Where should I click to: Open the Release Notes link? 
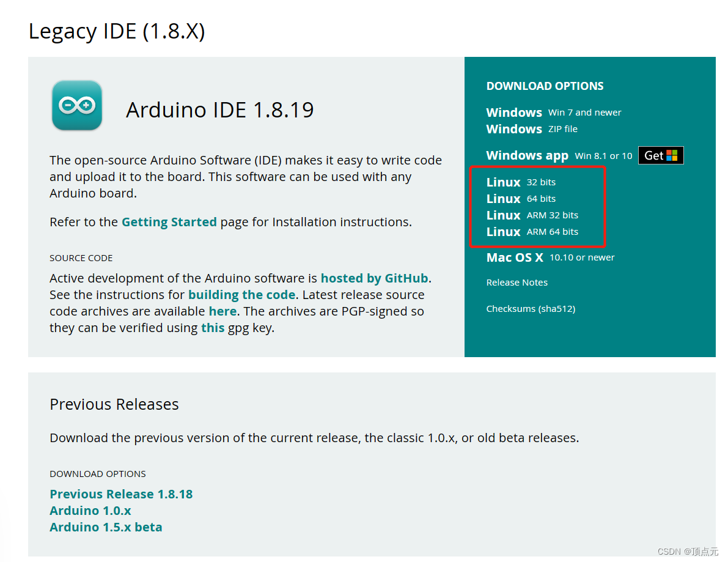[x=517, y=283]
